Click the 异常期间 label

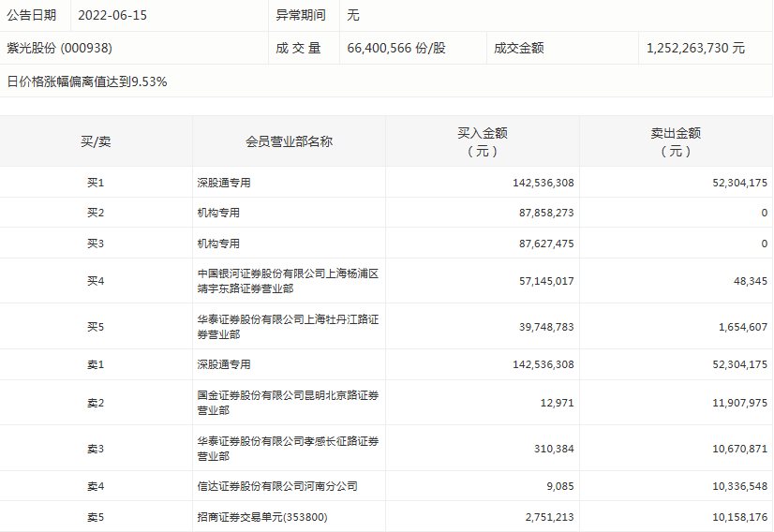coord(301,15)
